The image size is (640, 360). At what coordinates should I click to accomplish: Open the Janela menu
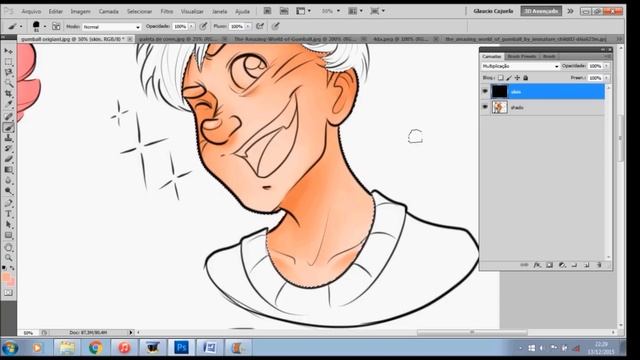(x=220, y=11)
